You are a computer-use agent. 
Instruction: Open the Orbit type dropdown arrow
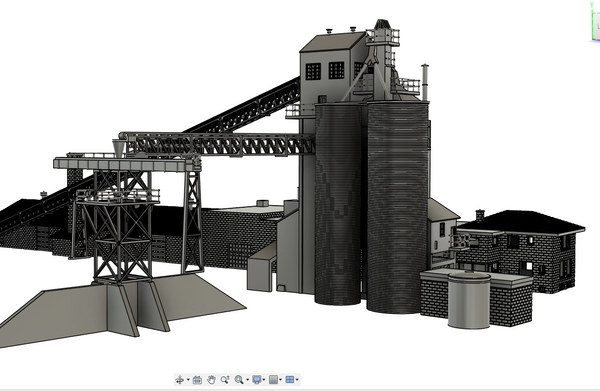[x=188, y=380]
